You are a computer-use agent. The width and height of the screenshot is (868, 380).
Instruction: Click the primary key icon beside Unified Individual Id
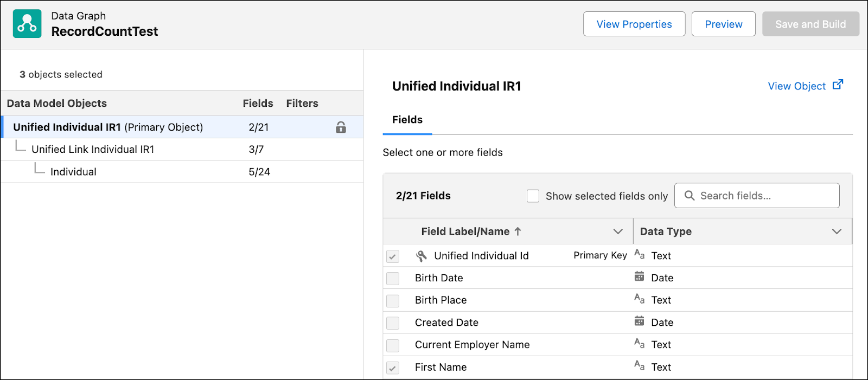421,256
